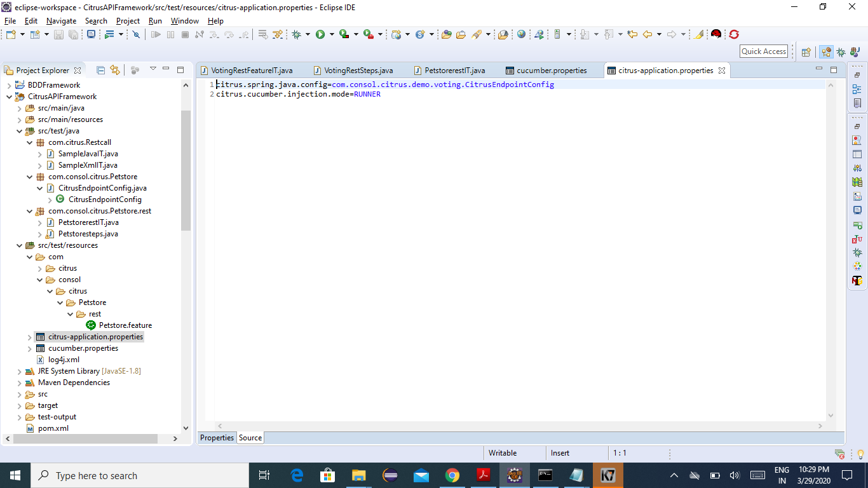Screen dimensions: 868x488
Task: Go to Last Edit Location icon
Action: [x=632, y=34]
